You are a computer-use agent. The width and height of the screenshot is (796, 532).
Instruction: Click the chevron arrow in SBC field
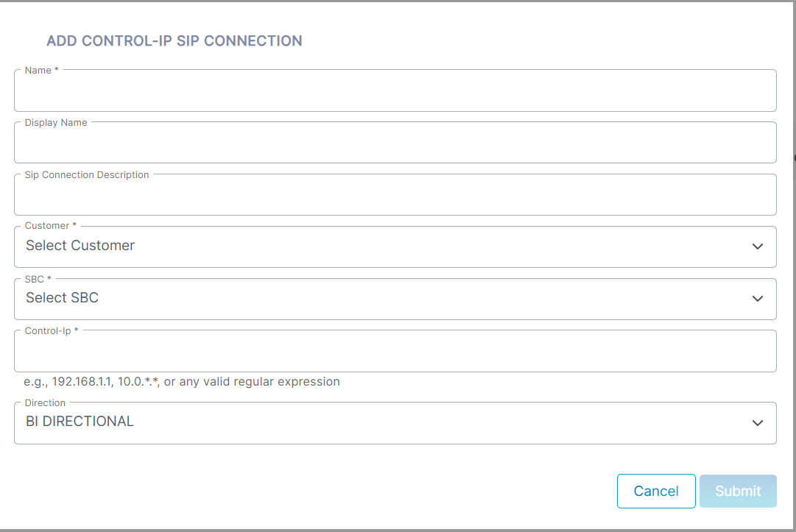pos(758,299)
